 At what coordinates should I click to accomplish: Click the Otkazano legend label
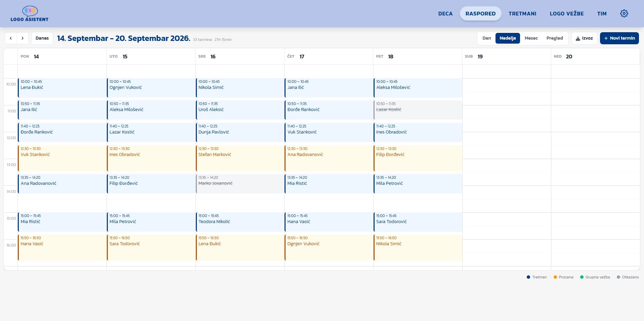630,277
